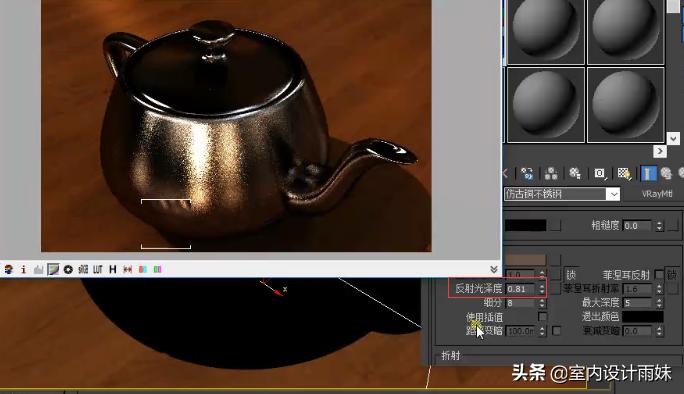
Task: Open Material ID Channel flyout
Action: [x=600, y=174]
